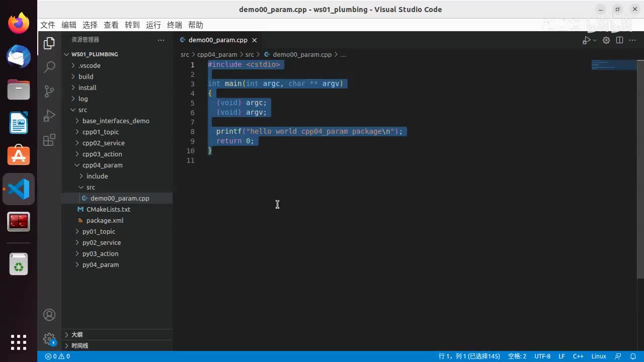The image size is (644, 362).
Task: Change encoding via UTF-8 status item
Action: tap(542, 356)
